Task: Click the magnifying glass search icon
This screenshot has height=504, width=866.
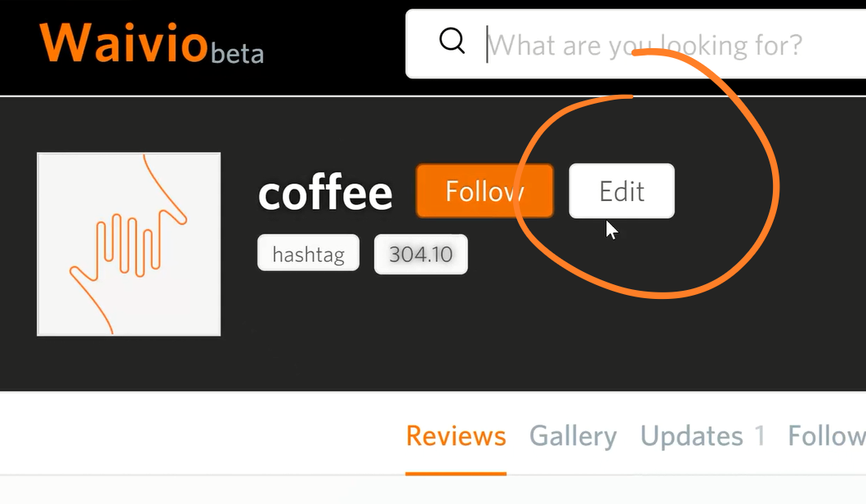Action: 452,41
